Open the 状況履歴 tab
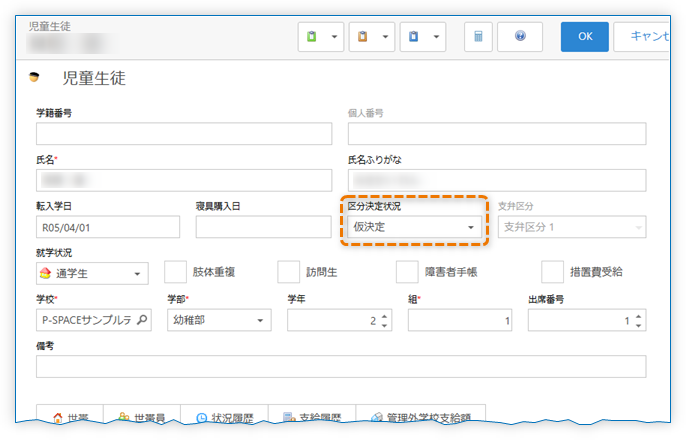The width and height of the screenshot is (686, 440). [x=224, y=415]
